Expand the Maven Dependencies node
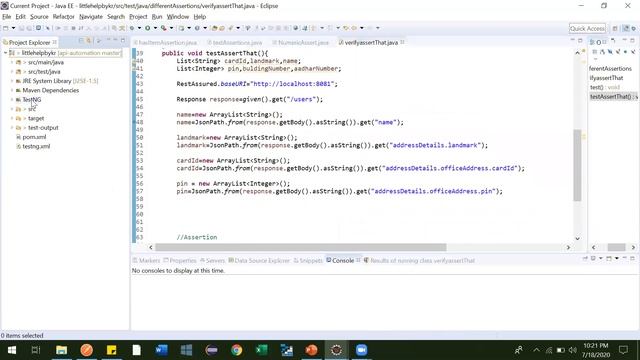 coord(12,91)
